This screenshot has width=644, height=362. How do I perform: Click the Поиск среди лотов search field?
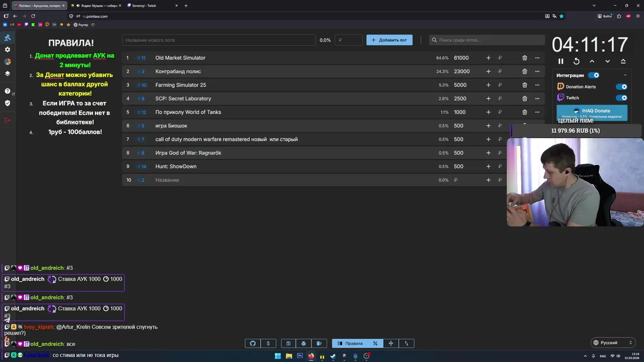click(x=487, y=40)
